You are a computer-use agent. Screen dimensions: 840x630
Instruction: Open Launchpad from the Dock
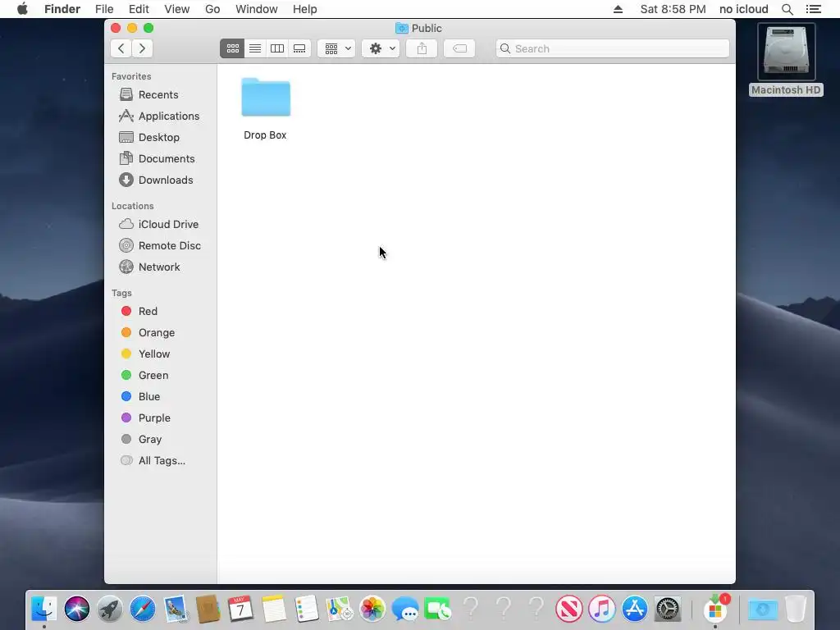pos(110,609)
